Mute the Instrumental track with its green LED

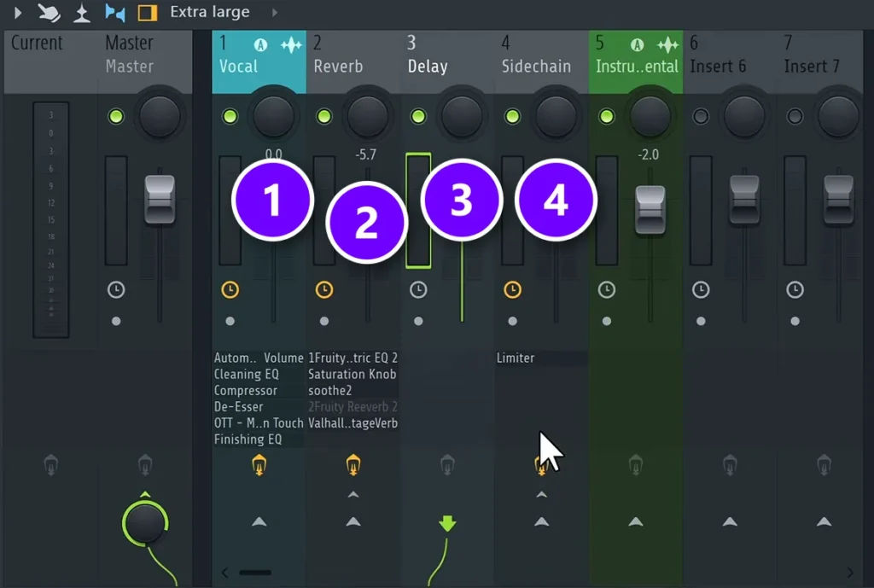pyautogui.click(x=607, y=116)
